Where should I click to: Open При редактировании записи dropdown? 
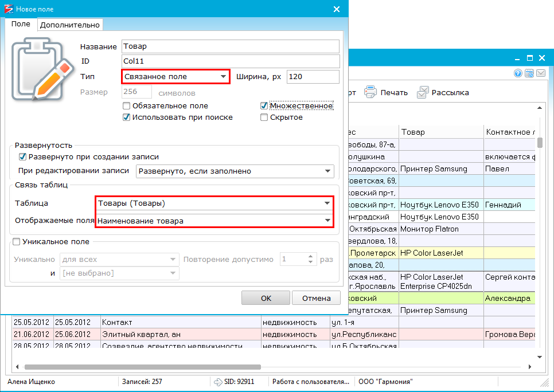tap(235, 171)
